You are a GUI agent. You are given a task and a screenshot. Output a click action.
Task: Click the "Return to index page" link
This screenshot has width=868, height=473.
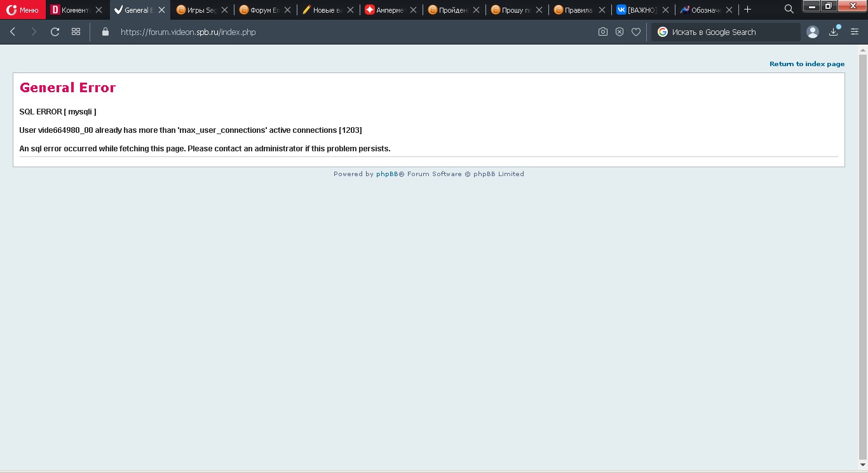[807, 64]
